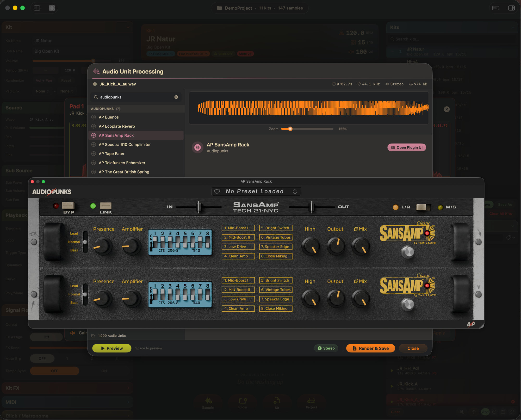This screenshot has width=521, height=420.
Task: Click the clock sort icon in sample list footer
Action: (494, 412)
